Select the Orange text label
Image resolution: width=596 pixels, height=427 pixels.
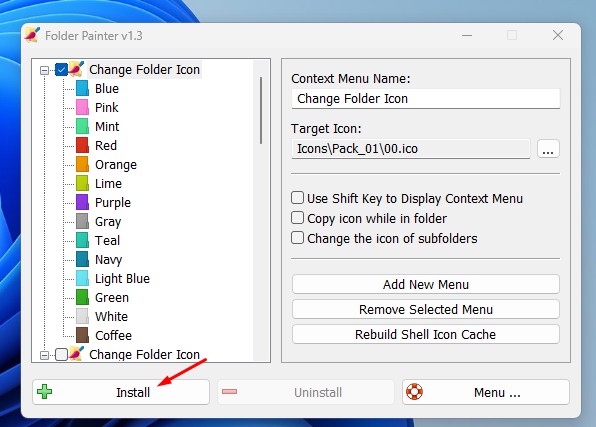coord(116,165)
